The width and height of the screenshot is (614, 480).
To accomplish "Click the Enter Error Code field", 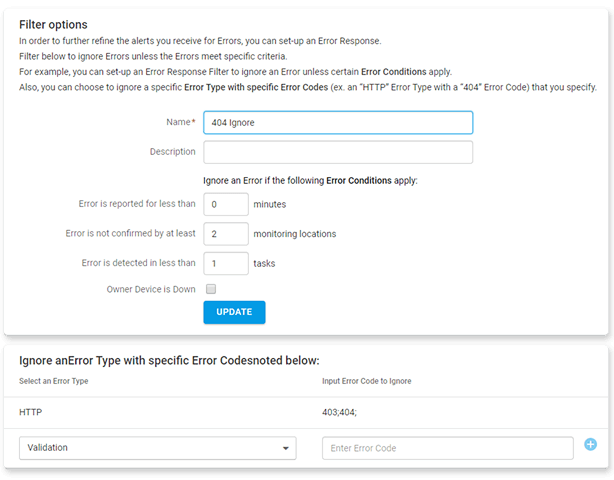I will coord(448,448).
